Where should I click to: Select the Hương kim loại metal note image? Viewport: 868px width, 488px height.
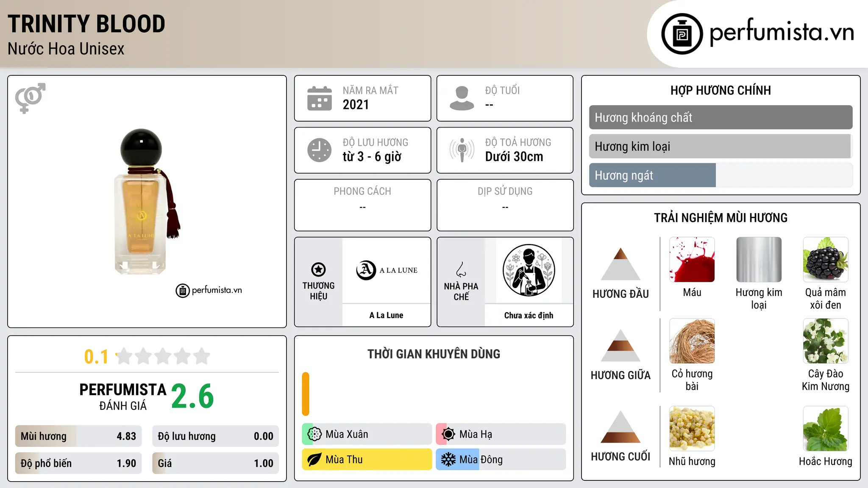[759, 260]
